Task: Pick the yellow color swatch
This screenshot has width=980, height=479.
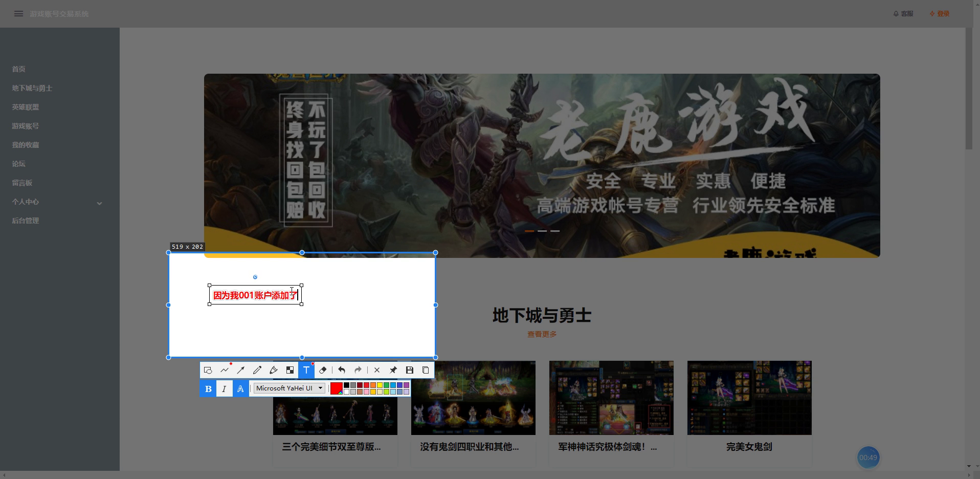Action: [x=380, y=385]
